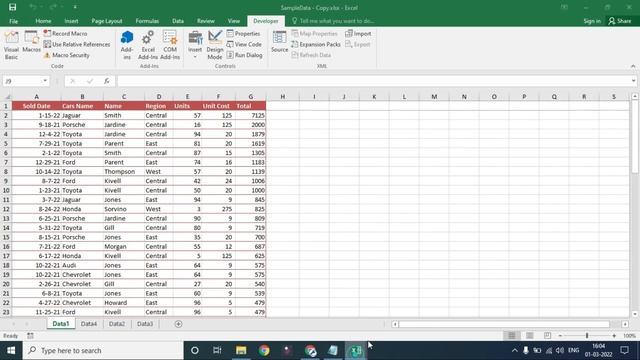This screenshot has height=360, width=640.
Task: Click the 100% zoom level
Action: tap(629, 336)
